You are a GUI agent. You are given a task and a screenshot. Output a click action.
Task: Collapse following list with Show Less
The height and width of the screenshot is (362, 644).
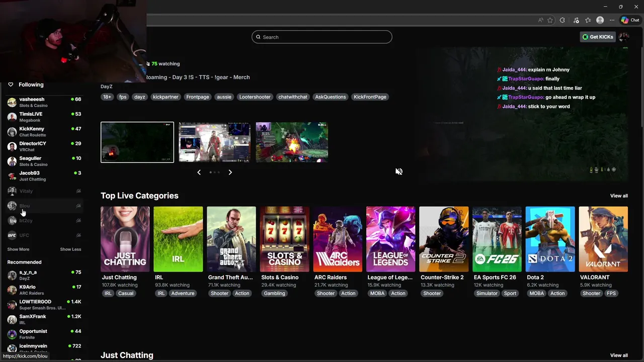coord(70,249)
